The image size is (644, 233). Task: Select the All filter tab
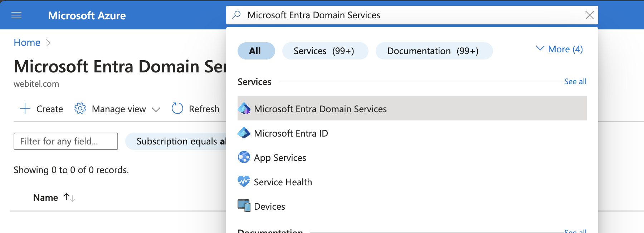coord(256,51)
